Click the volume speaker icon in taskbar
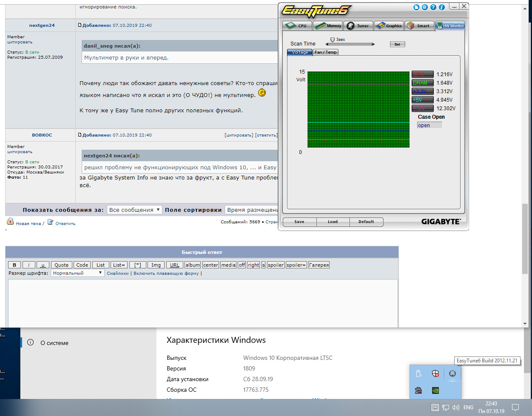Viewport: 532px width, 416px height. (x=456, y=407)
